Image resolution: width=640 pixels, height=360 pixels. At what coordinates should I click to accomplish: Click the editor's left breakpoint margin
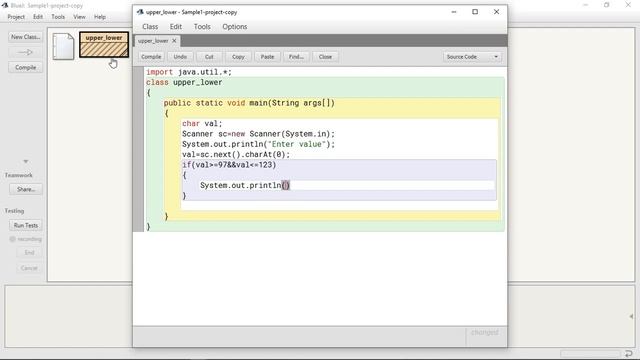pos(139,149)
